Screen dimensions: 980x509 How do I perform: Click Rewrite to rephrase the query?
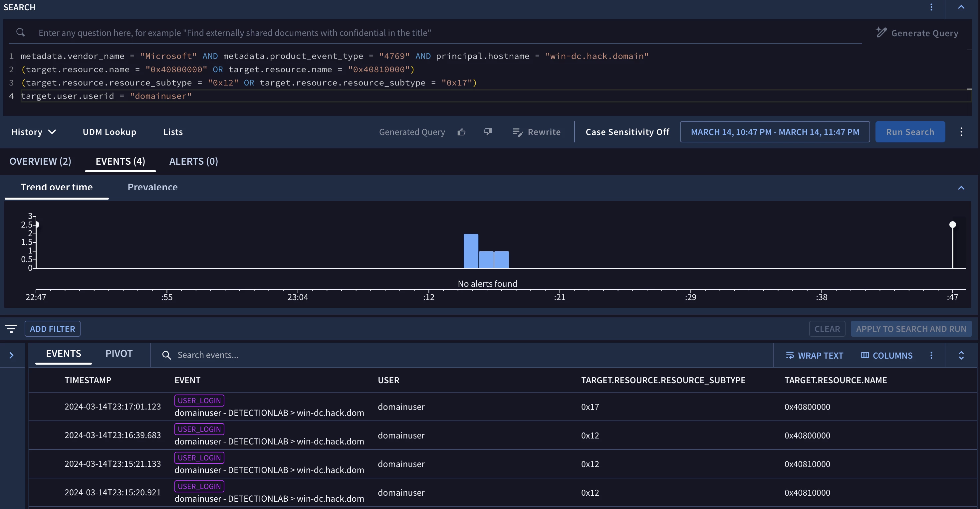(537, 132)
